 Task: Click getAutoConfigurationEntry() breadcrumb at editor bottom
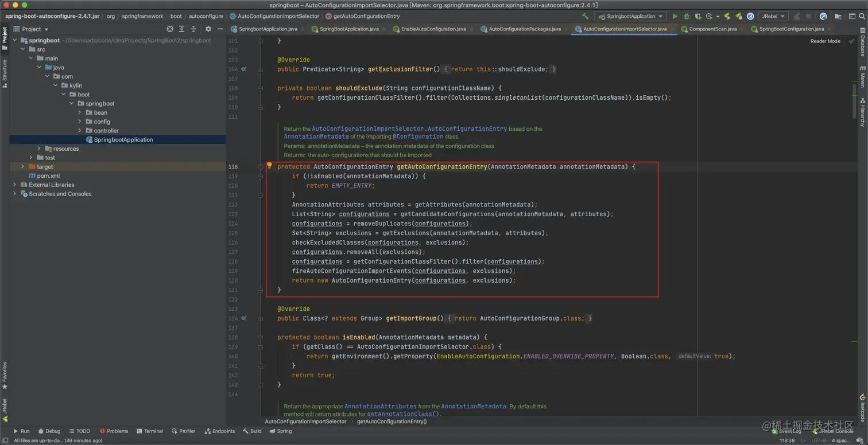coord(392,421)
